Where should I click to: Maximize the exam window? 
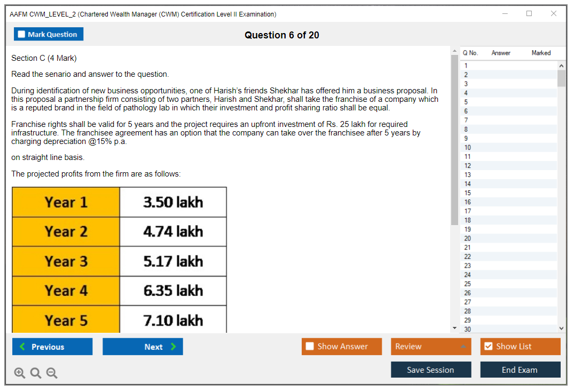point(529,14)
